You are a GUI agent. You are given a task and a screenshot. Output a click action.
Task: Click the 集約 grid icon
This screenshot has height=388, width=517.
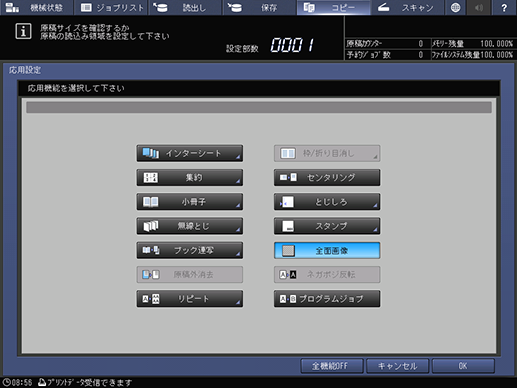[151, 178]
